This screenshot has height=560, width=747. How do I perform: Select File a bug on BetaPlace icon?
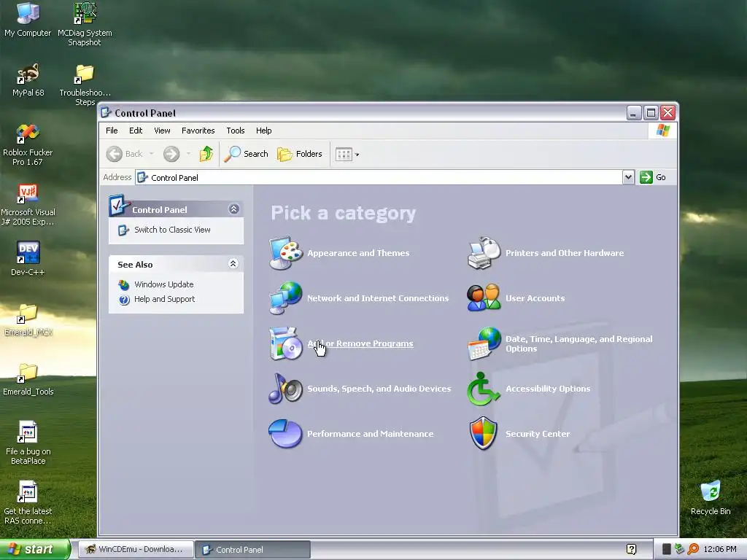point(28,443)
